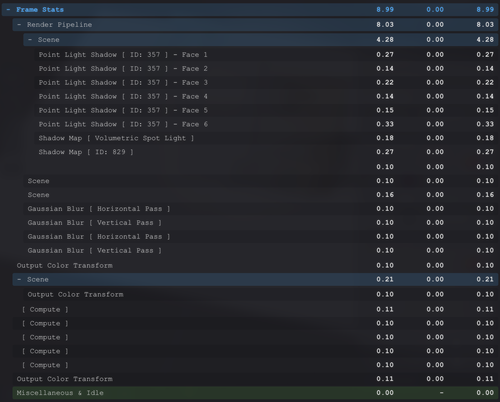Select Shadow Map ID: 829 row
Image resolution: width=500 pixels, height=402 pixels.
point(266,152)
